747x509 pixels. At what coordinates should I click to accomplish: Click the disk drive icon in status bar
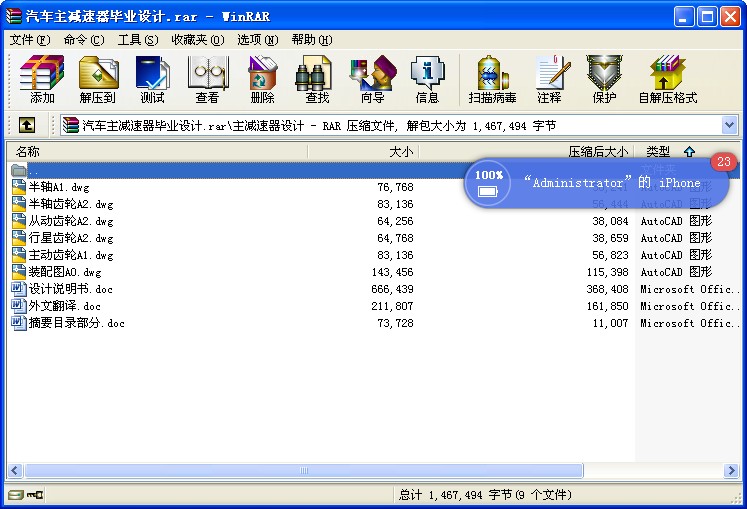[x=15, y=495]
